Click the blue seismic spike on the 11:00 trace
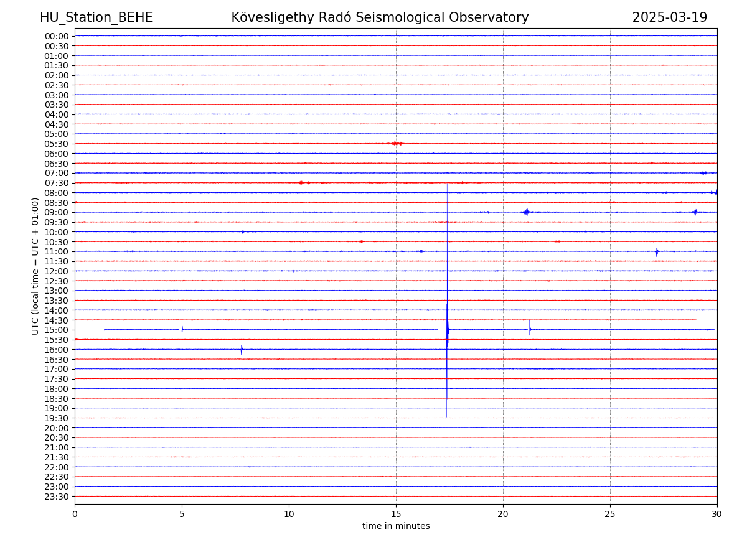Screen dimensions: 747x560 tap(657, 251)
